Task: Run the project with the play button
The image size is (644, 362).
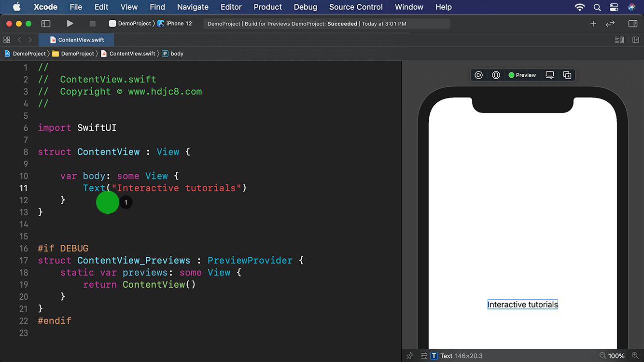Action: tap(70, 24)
